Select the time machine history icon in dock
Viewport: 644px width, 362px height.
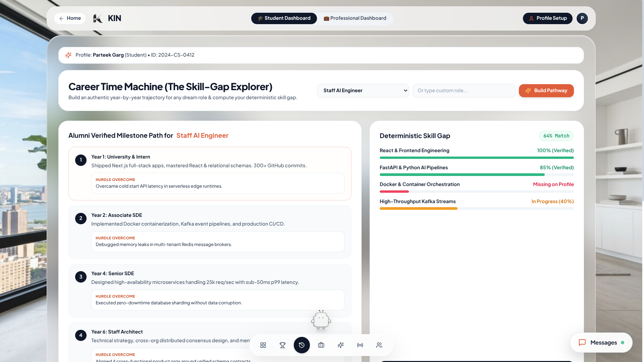302,345
